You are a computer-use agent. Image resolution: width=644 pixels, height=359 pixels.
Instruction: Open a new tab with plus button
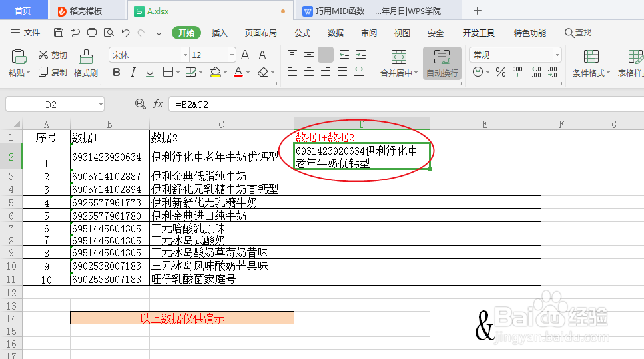pyautogui.click(x=477, y=11)
